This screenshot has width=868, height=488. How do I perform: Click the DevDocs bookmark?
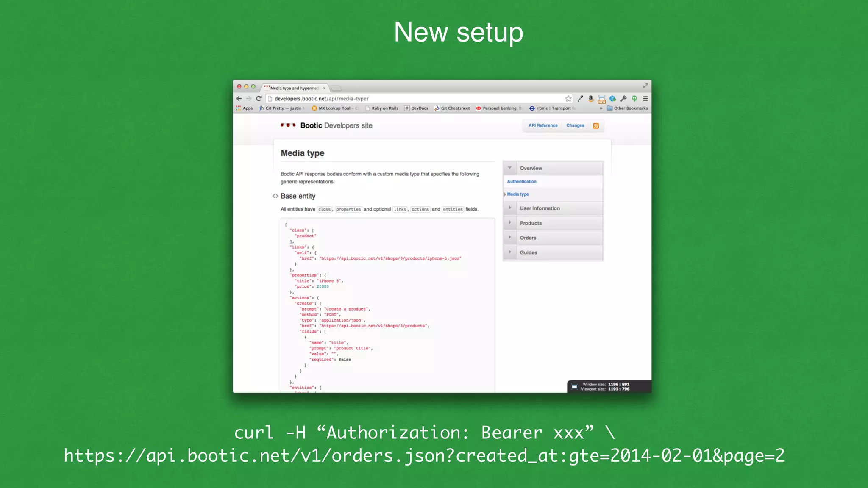416,108
